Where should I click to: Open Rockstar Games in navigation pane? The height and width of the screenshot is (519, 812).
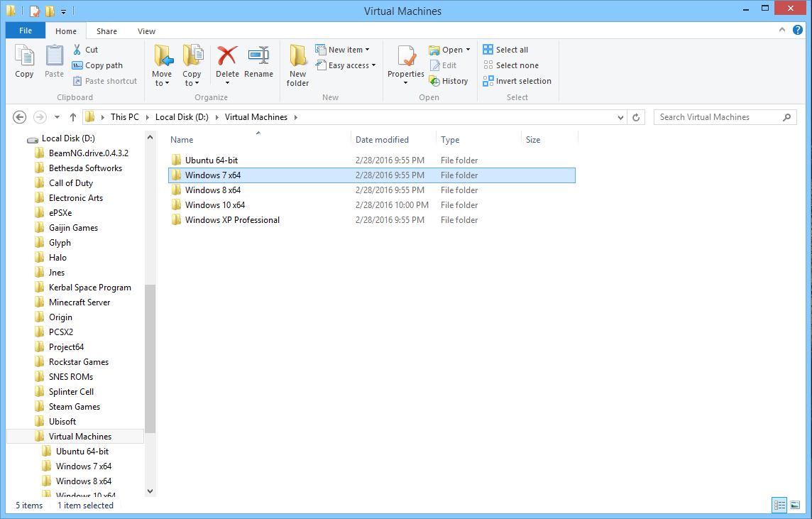pos(78,362)
